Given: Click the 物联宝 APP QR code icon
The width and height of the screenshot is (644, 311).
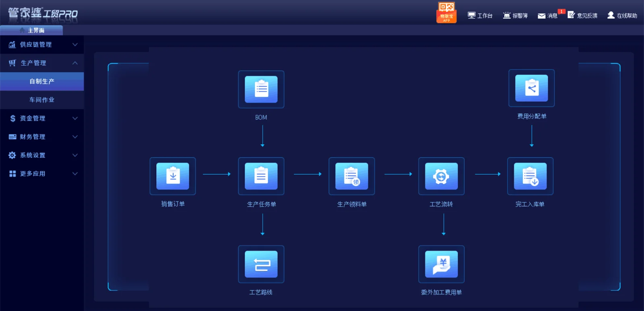Looking at the screenshot, I should tap(446, 12).
